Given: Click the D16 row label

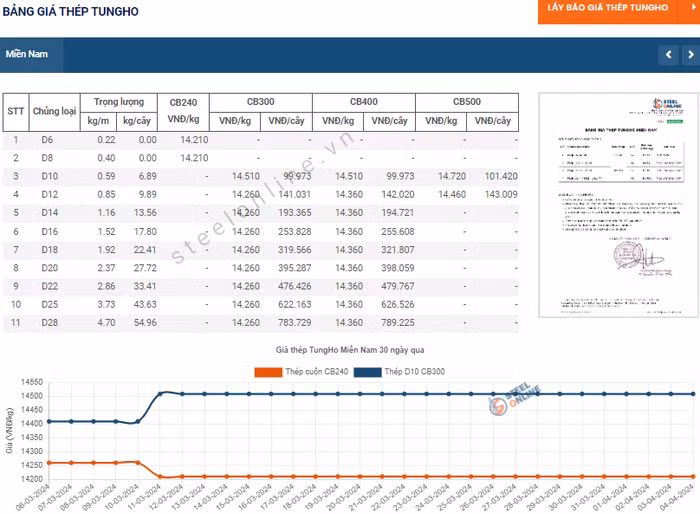Looking at the screenshot, I should pos(50,232).
